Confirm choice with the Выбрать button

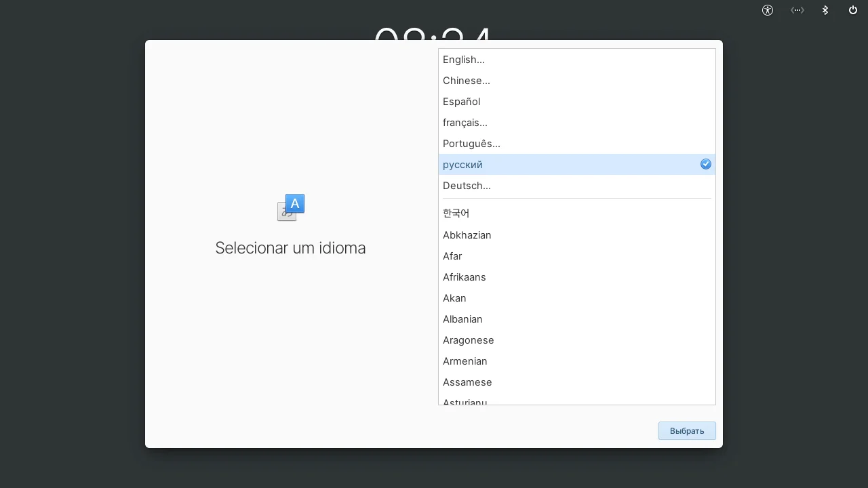coord(686,430)
